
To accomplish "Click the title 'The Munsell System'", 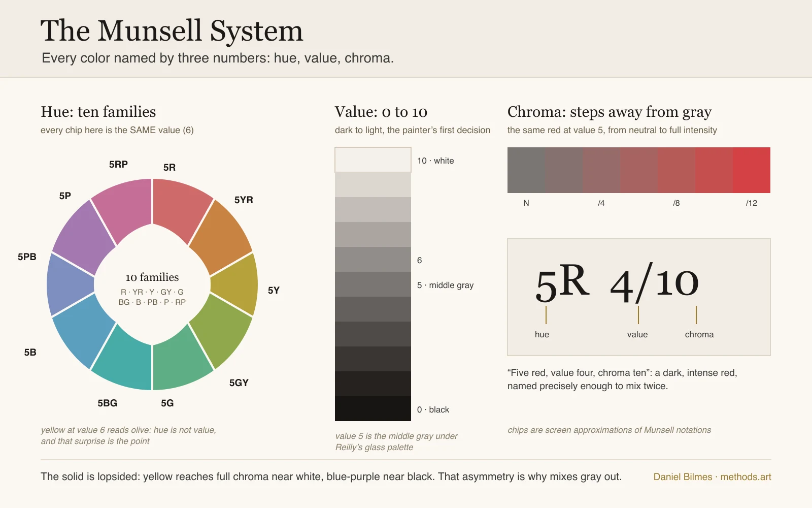I will (172, 31).
